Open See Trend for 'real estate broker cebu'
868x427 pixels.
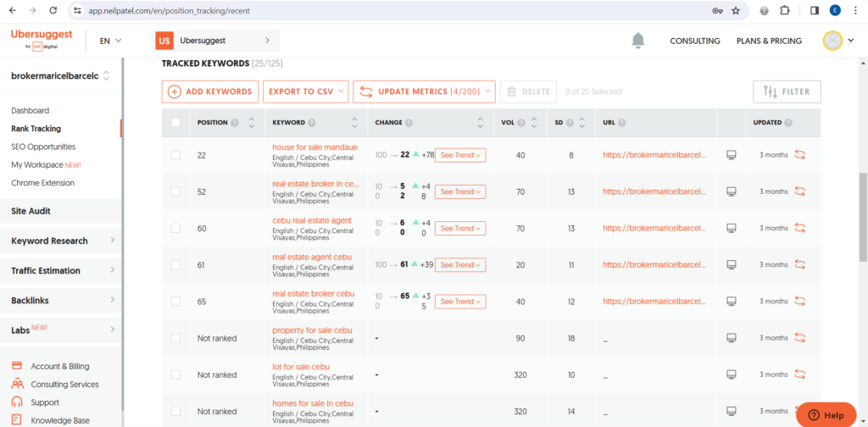[460, 302]
